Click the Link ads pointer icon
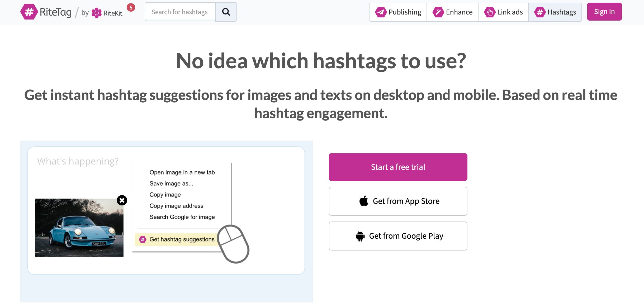The image size is (644, 308). click(x=490, y=12)
